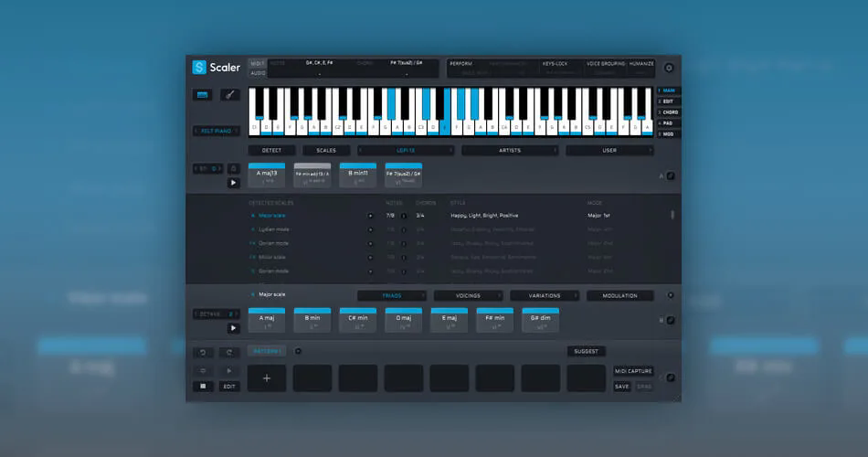The height and width of the screenshot is (457, 868).
Task: Click the SUGGEST button
Action: click(x=587, y=351)
